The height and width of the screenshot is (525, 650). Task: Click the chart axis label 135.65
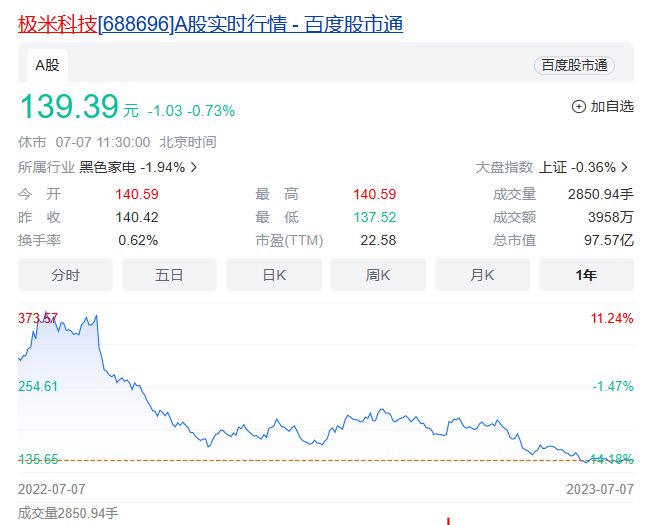(x=38, y=459)
